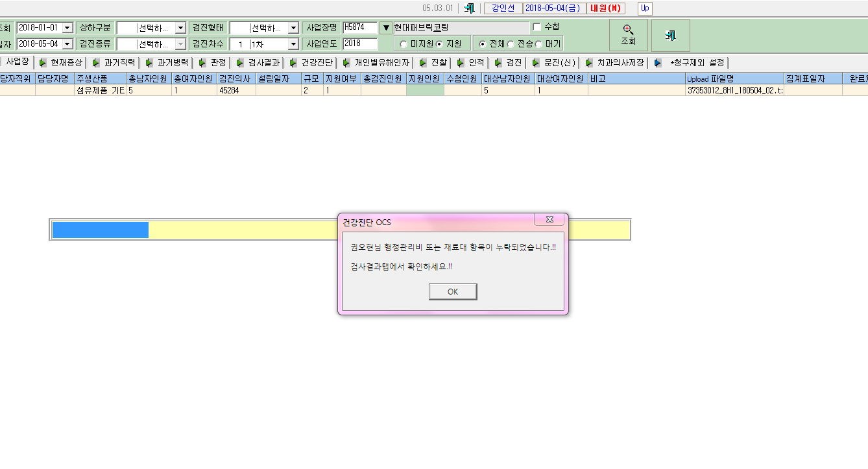
Task: Expand the 상하구분 dropdown
Action: tap(181, 28)
